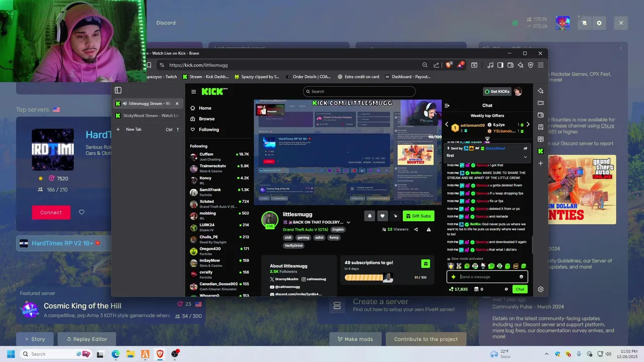The image size is (644, 362).
Task: Click the sparkle icon next to Gift Subs
Action: [395, 216]
